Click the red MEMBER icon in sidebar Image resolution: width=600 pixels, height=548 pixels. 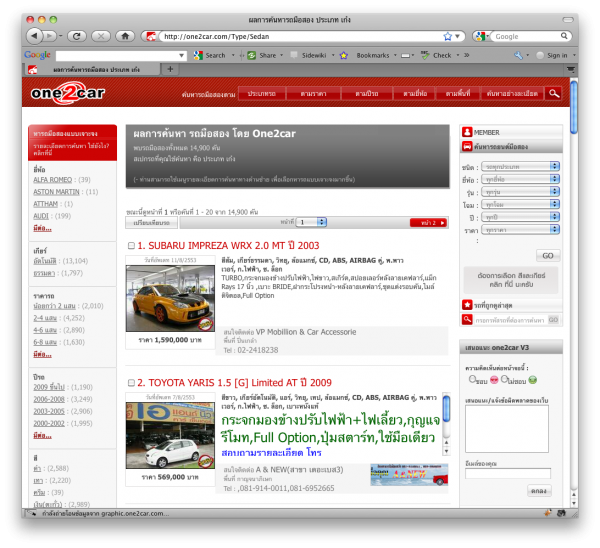[466, 131]
